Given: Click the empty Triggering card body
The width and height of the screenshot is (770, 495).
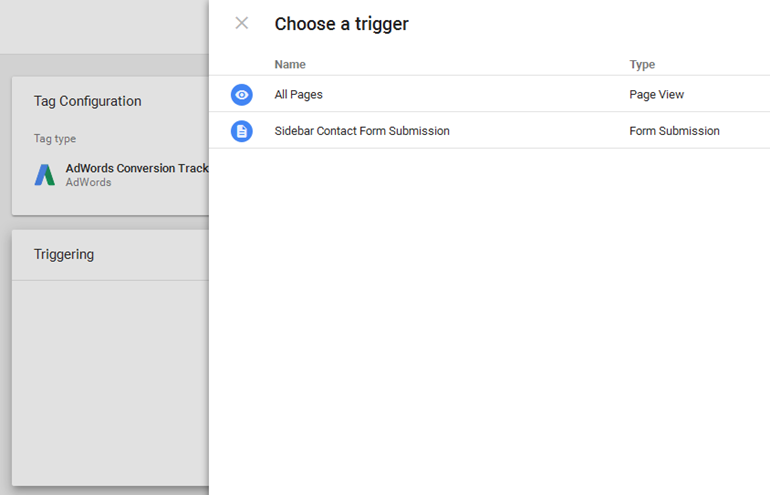Looking at the screenshot, I should click(110, 380).
